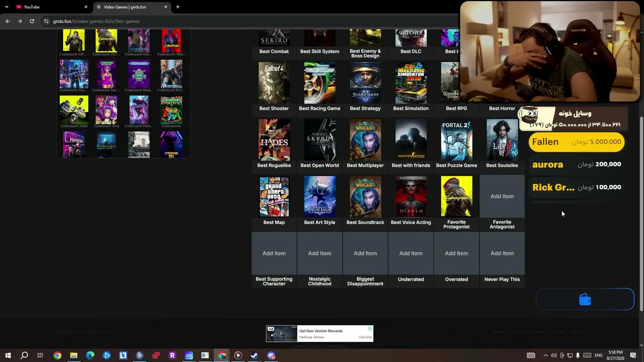Select World of Warcraft under Best Multiplayer
This screenshot has width=644, height=362.
365,140
